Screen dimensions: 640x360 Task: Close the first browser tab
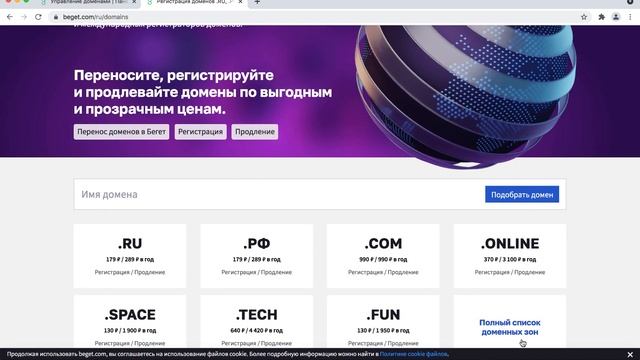coord(134,2)
